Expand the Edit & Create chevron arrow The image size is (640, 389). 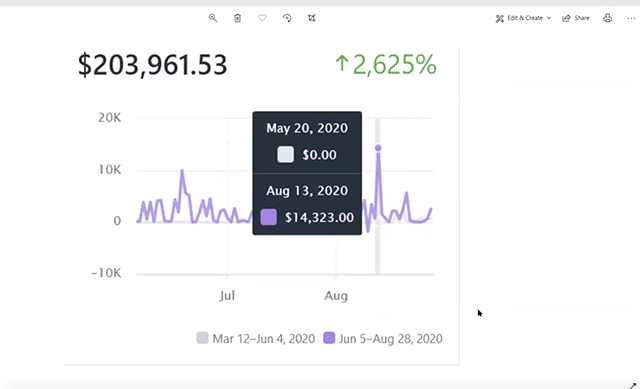coord(549,18)
